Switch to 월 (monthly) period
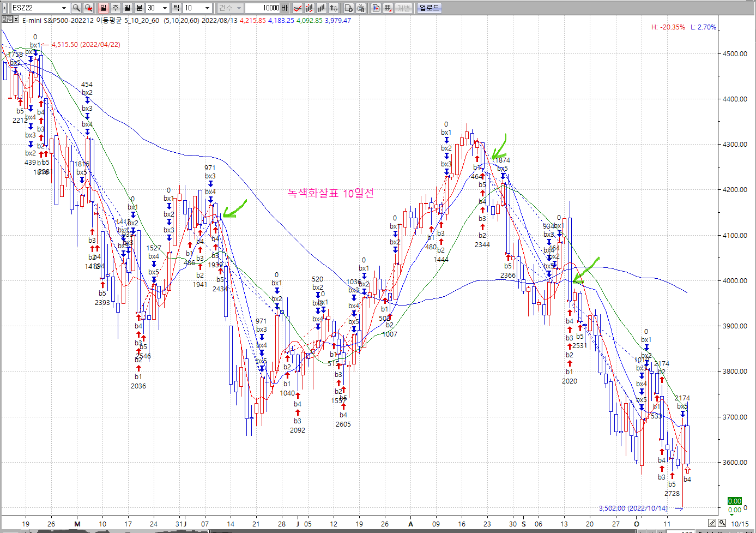Screen dimensions: 756x533 [x=128, y=8]
